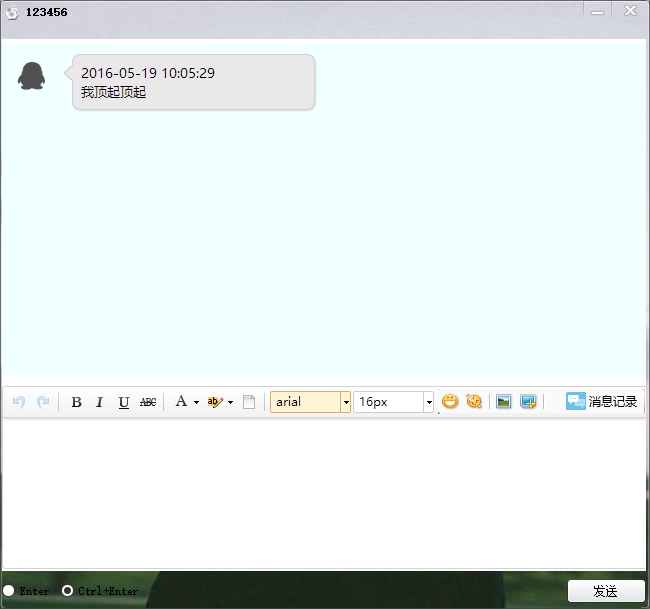Click the message text input area
The height and width of the screenshot is (609, 650).
pyautogui.click(x=324, y=493)
